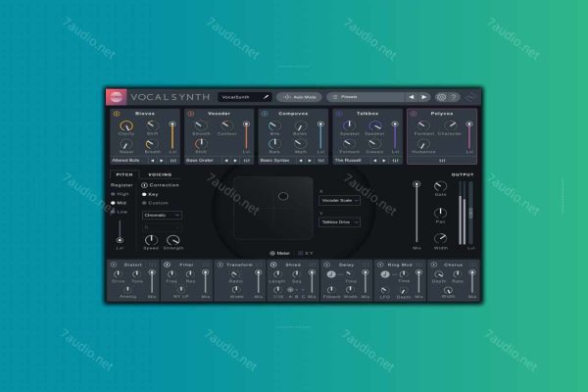This screenshot has height=392, width=588.
Task: Click the pitch Strength knob
Action: click(x=172, y=240)
